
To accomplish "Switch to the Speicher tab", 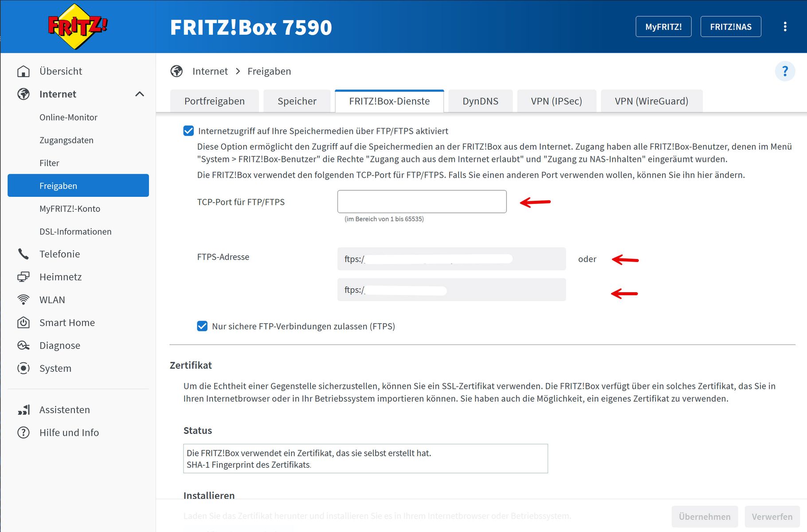I will click(x=297, y=101).
